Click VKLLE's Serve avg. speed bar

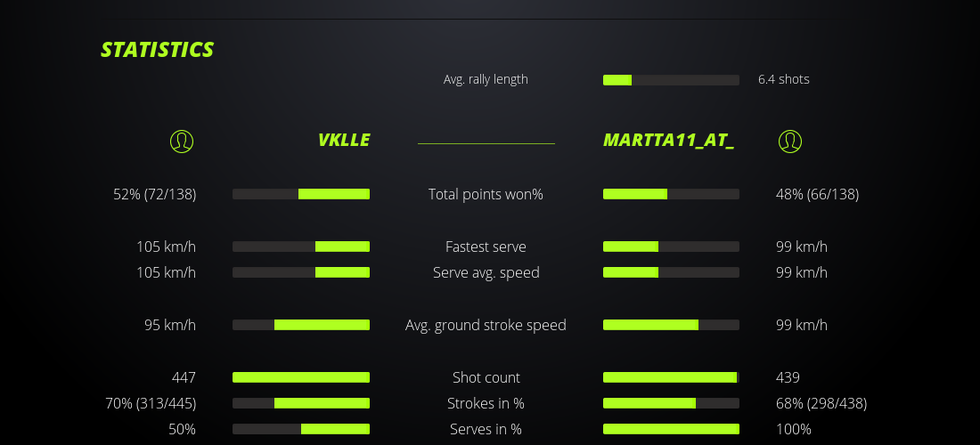coord(301,272)
